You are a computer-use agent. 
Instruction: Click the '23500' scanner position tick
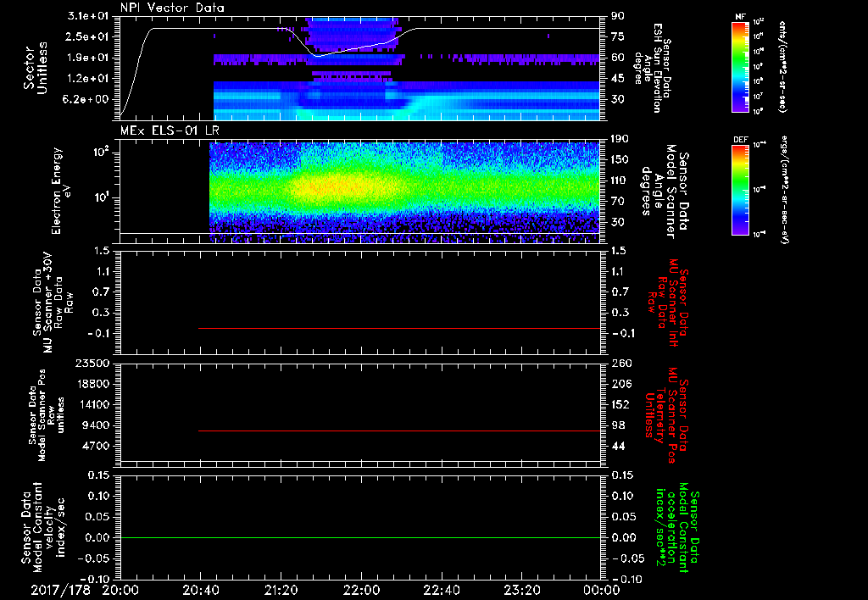92,364
